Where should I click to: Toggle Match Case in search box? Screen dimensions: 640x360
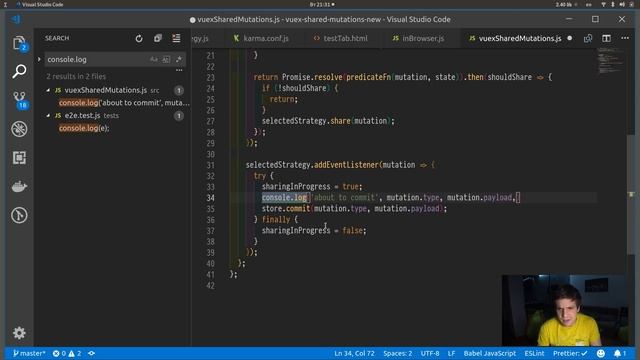point(153,60)
